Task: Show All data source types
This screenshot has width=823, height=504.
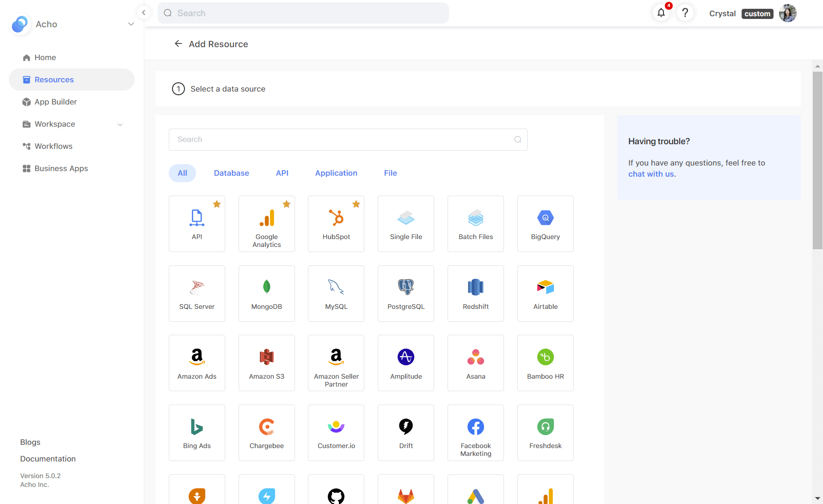Action: pos(182,173)
